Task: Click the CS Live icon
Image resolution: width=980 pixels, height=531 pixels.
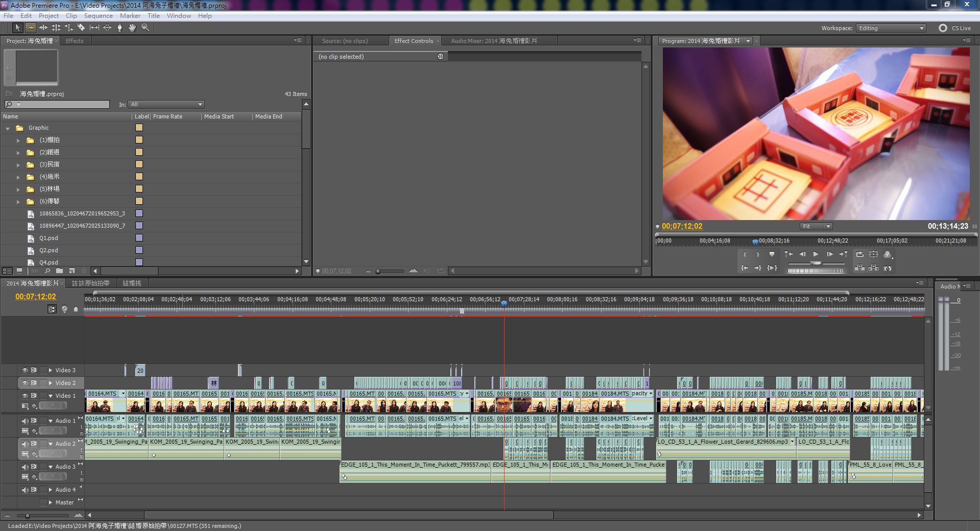Action: 943,28
